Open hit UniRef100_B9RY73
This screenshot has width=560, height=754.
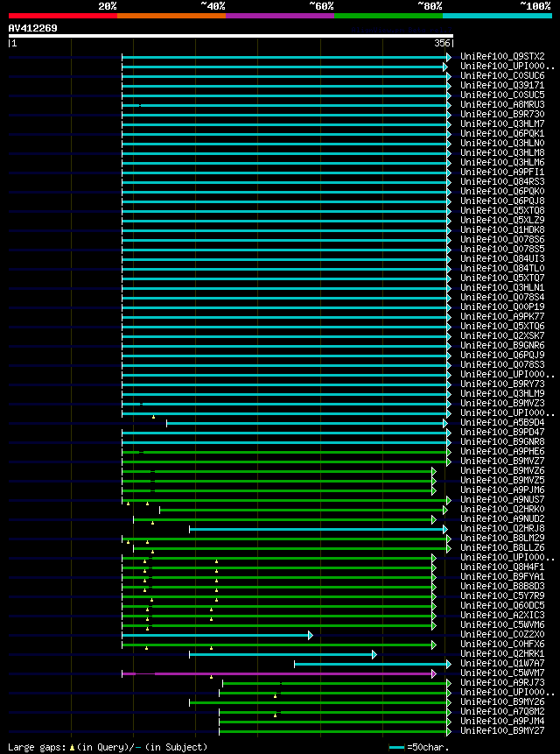pyautogui.click(x=502, y=384)
